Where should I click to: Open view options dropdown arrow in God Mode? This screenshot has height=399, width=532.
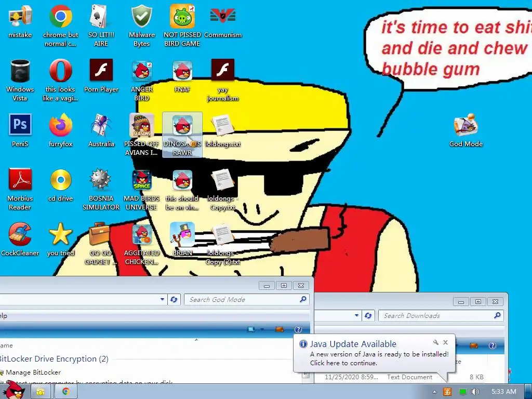click(x=262, y=329)
